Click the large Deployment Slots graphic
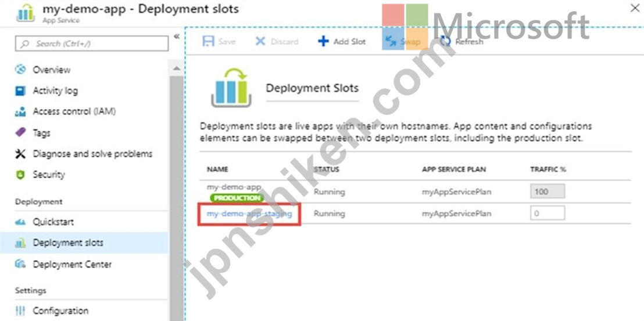Image resolution: width=644 pixels, height=321 pixels. 231,88
